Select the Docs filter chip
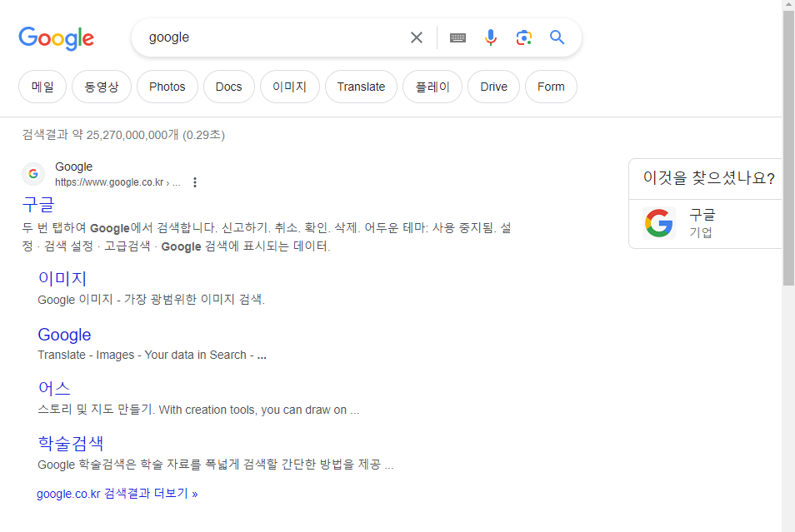Screen dimensions: 795x532 [x=228, y=87]
